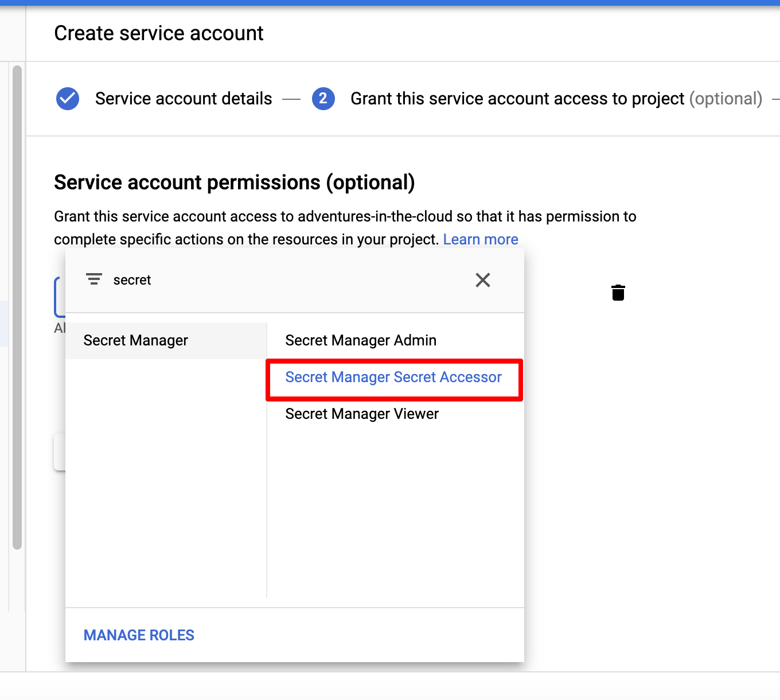Screen dimensions: 780x700
Task: Select the Secret Manager Viewer role
Action: (x=362, y=414)
